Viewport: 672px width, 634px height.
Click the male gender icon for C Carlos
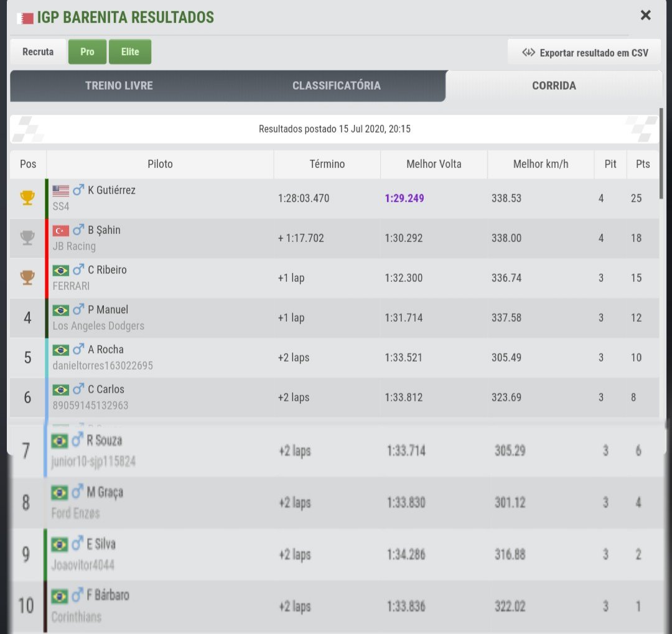(78, 389)
